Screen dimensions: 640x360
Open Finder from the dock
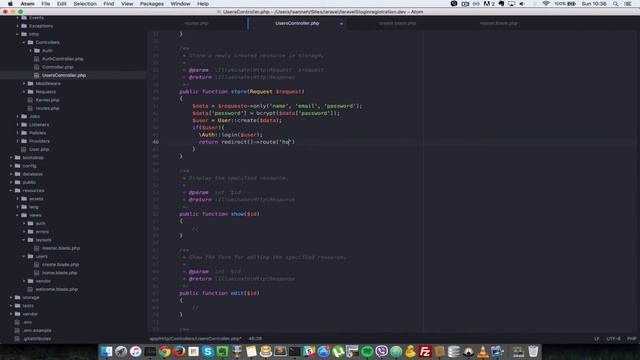(107, 351)
